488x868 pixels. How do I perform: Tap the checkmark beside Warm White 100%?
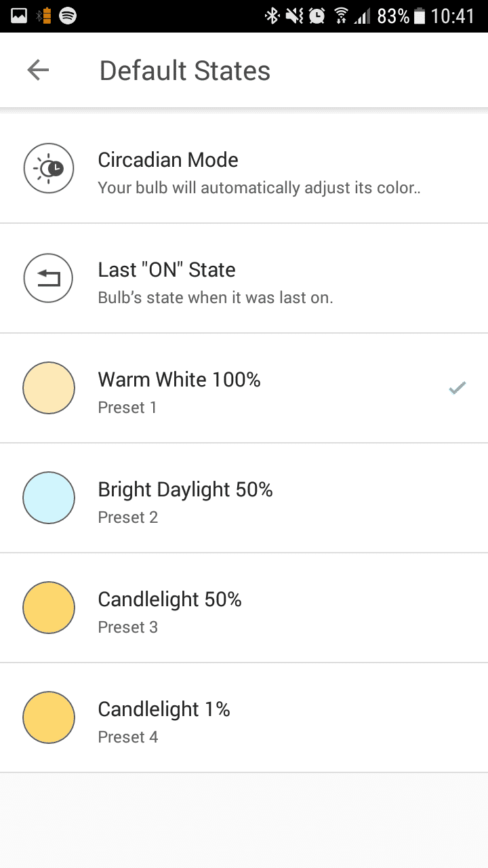coord(457,388)
